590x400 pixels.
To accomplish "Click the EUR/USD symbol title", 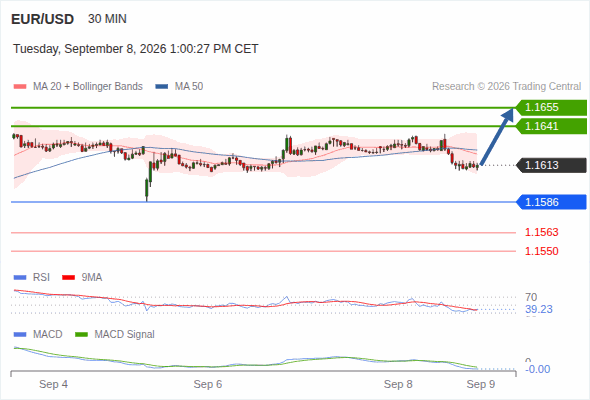I will 43,19.
